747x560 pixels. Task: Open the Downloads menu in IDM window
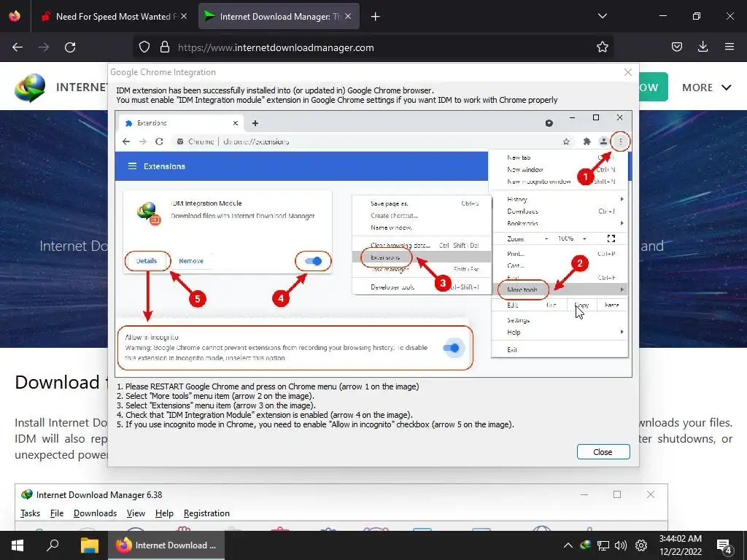point(96,513)
